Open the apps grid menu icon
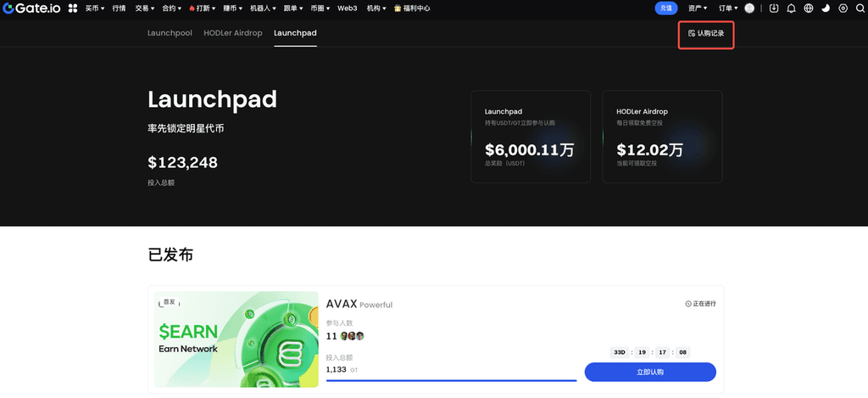Viewport: 868px width, 398px height. pyautogui.click(x=73, y=8)
